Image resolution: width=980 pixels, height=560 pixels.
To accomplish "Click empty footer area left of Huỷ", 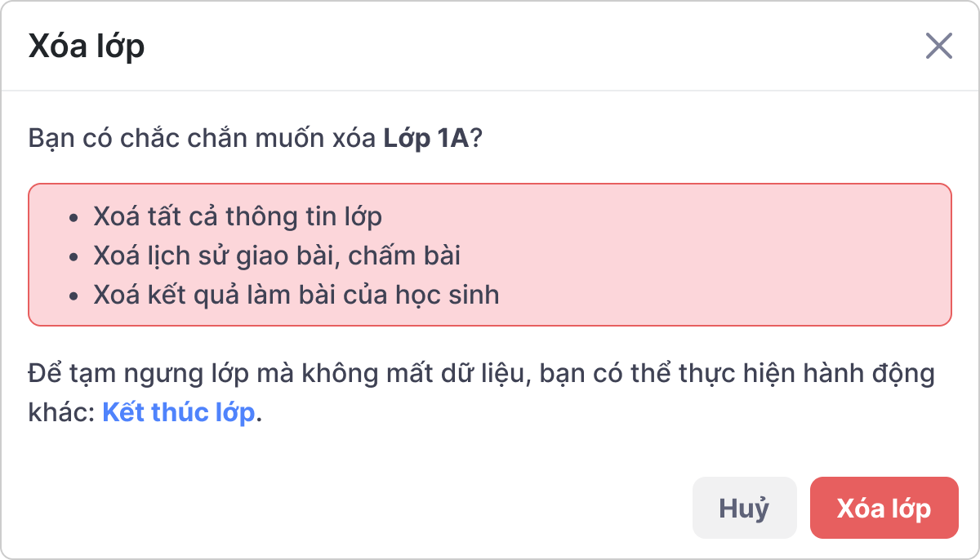I will (327, 508).
